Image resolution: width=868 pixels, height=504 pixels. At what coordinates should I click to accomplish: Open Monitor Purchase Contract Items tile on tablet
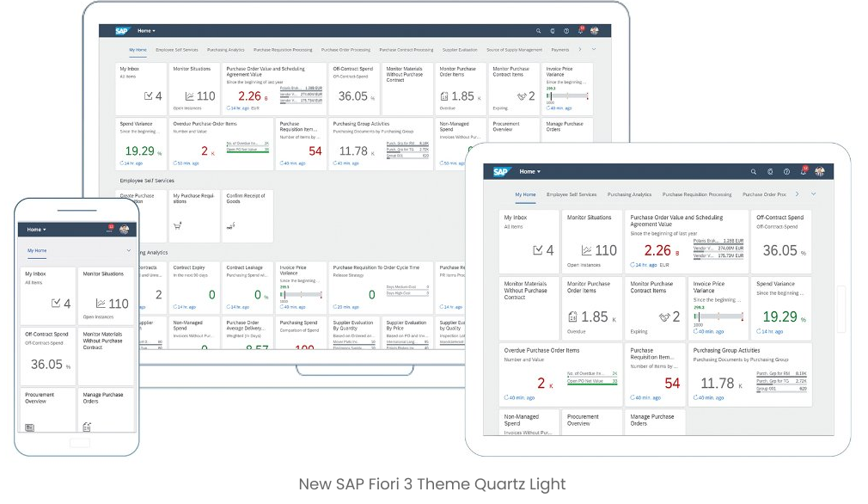(x=656, y=309)
